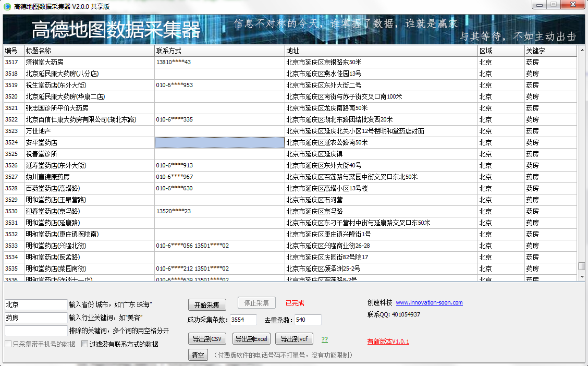Sort by the 编号 column header
The width and height of the screenshot is (588, 366).
pos(14,51)
